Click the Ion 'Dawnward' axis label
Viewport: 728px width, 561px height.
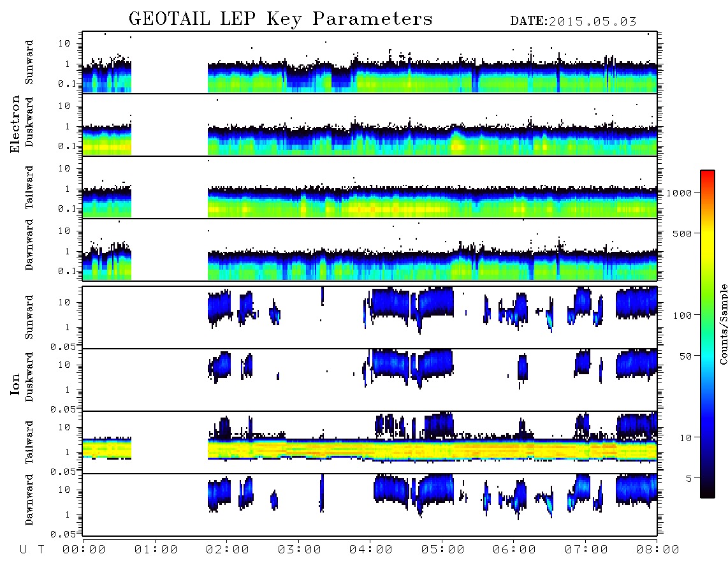click(x=29, y=500)
